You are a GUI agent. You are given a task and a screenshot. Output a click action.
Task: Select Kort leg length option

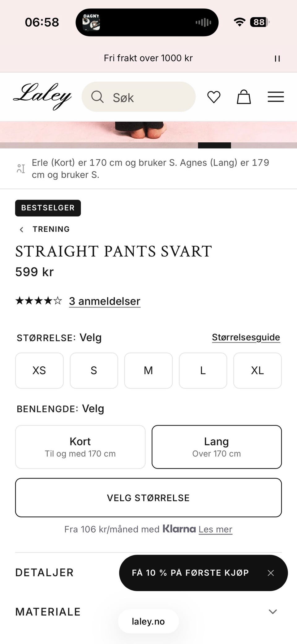pyautogui.click(x=80, y=447)
